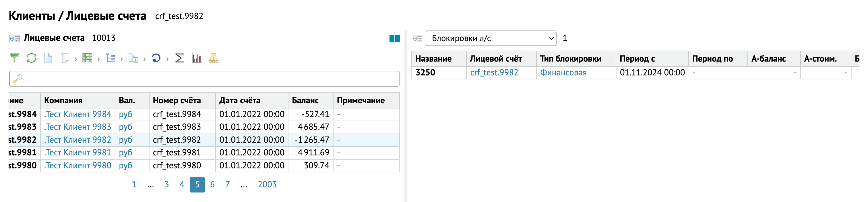This screenshot has height=202, width=868.
Task: Open settings icon beside Блокировки dropdown
Action: (417, 39)
